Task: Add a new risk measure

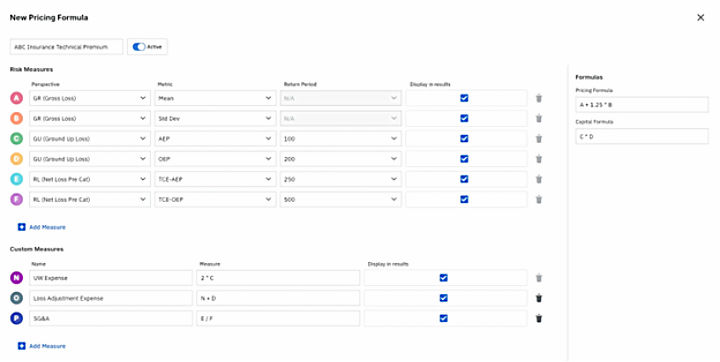Action: [42, 227]
